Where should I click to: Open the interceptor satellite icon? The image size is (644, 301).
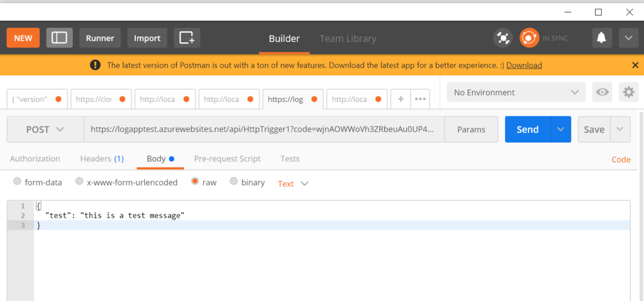point(502,38)
